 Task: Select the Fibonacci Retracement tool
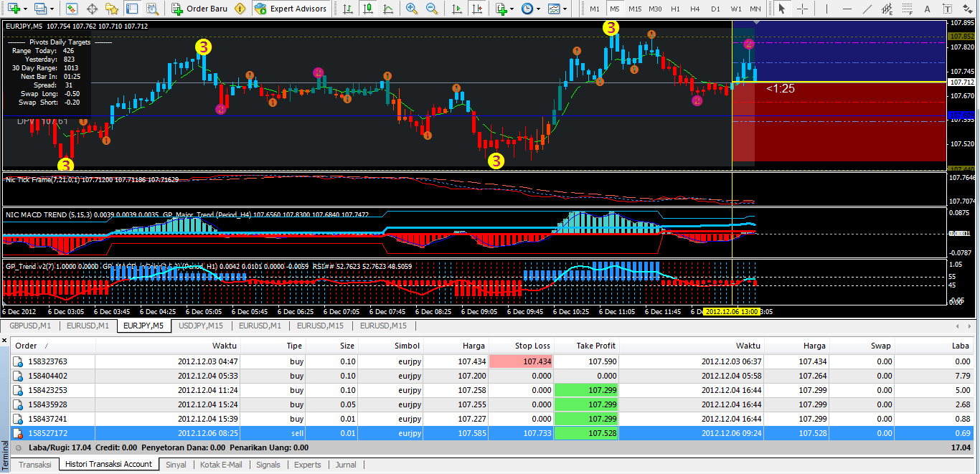pos(908,9)
